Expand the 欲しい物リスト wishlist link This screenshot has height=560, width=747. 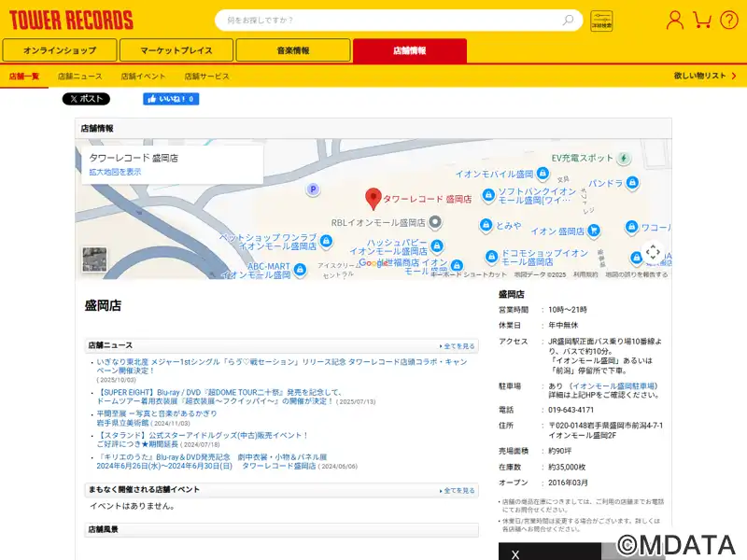[704, 76]
